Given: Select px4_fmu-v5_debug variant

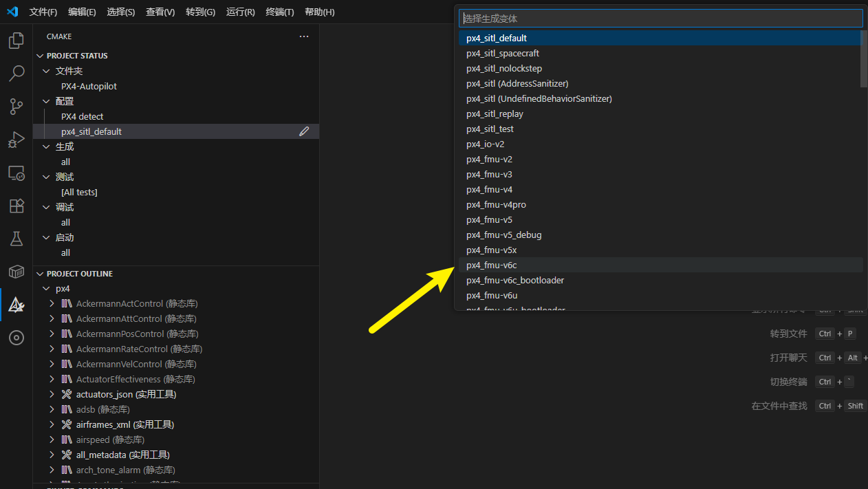Looking at the screenshot, I should click(x=660, y=235).
